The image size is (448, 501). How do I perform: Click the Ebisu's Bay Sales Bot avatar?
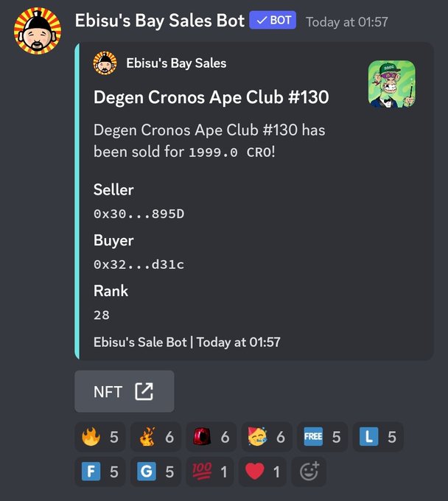pos(38,31)
